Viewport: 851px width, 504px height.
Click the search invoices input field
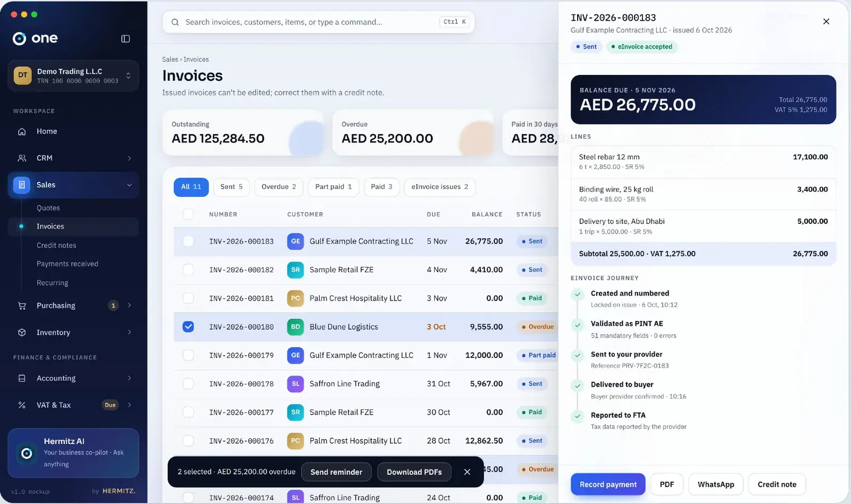coord(318,22)
